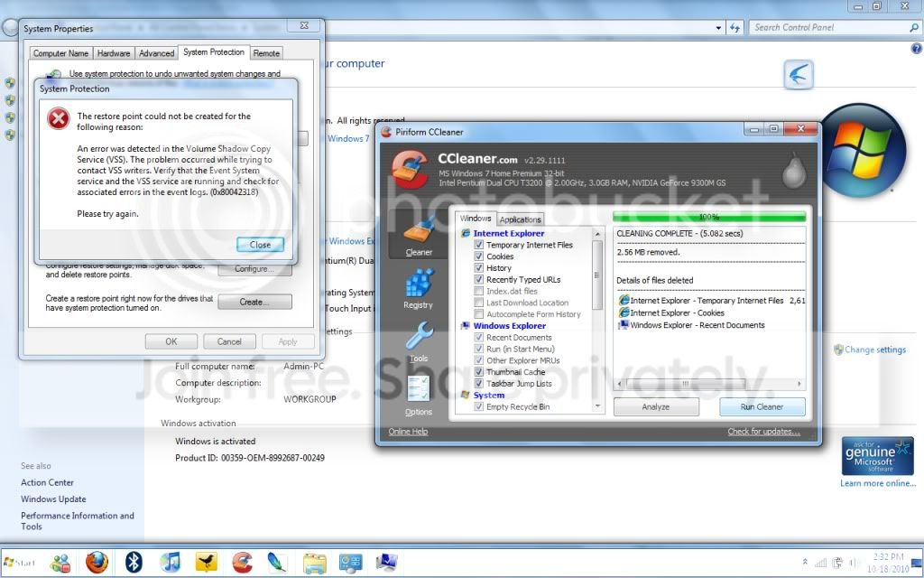Switch to the Hardware tab
This screenshot has height=578, width=924.
114,53
